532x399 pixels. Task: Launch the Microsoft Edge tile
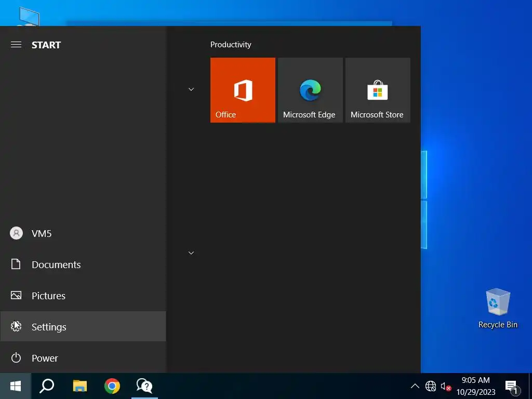pos(310,90)
